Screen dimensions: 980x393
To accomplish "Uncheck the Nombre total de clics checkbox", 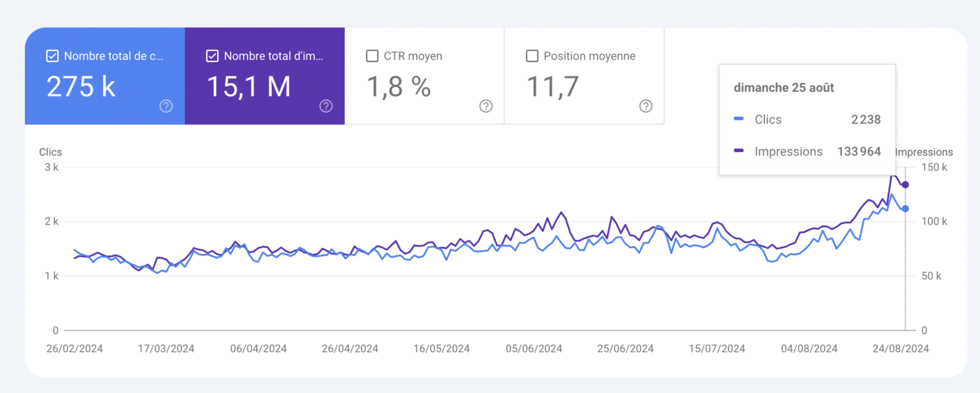I will (x=52, y=55).
